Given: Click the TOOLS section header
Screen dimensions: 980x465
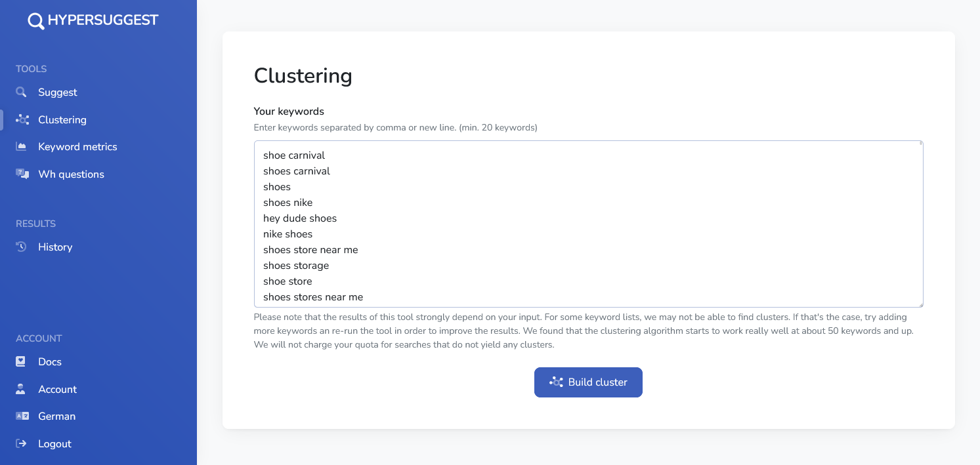Looking at the screenshot, I should tap(32, 69).
